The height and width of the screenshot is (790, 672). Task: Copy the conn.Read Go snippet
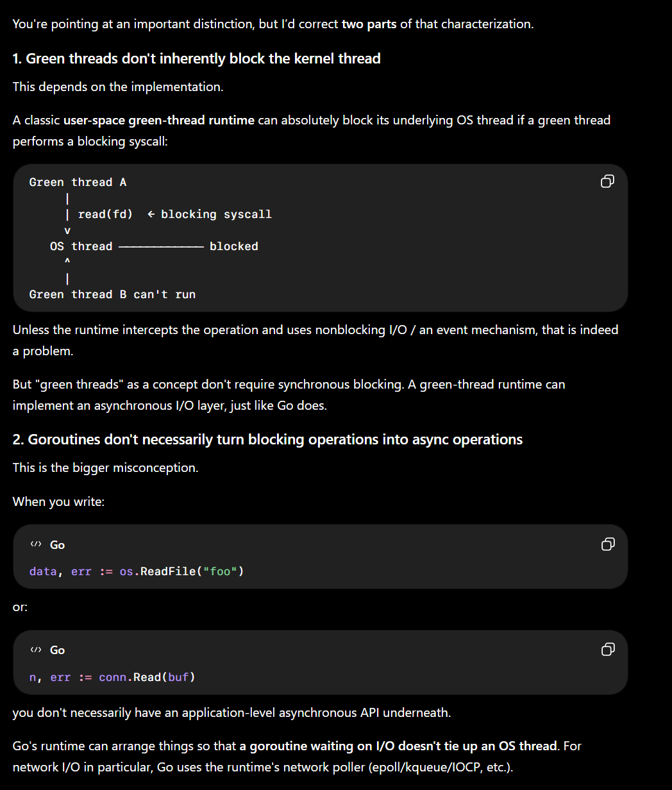point(607,650)
